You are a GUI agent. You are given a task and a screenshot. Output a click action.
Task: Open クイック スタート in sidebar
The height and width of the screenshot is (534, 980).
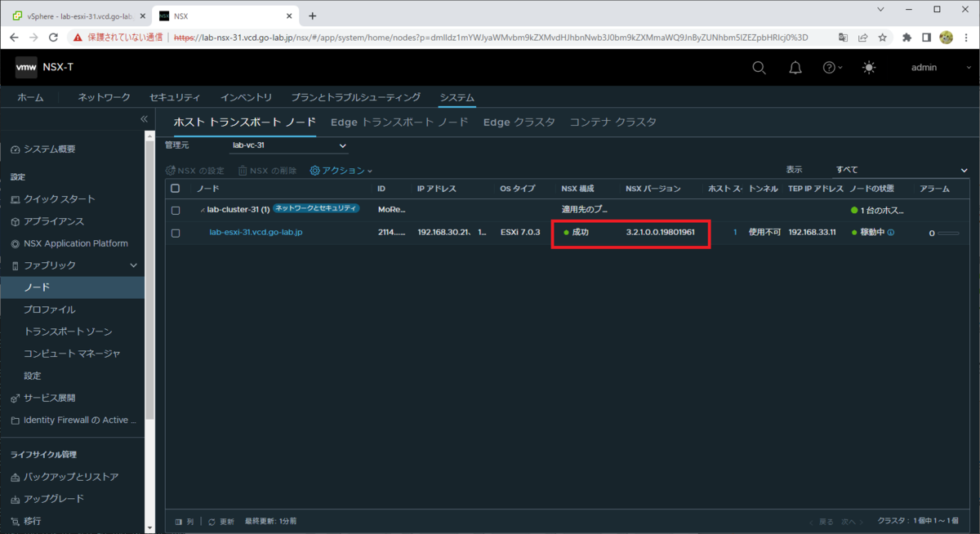pyautogui.click(x=59, y=199)
